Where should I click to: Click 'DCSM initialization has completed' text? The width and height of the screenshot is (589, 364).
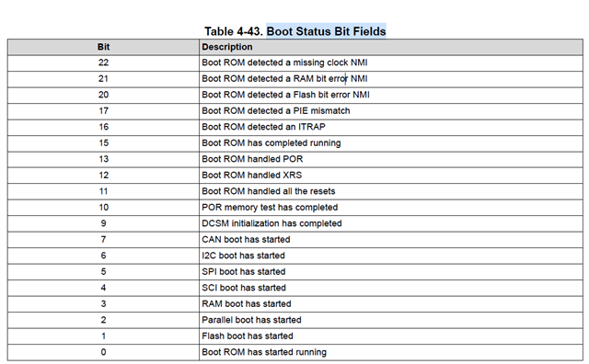point(271,223)
